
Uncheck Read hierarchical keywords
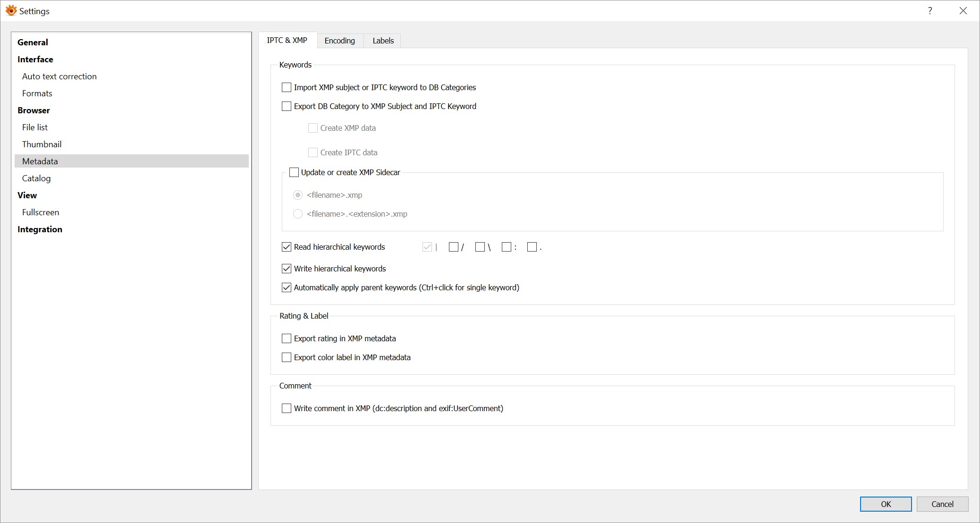pyautogui.click(x=287, y=247)
